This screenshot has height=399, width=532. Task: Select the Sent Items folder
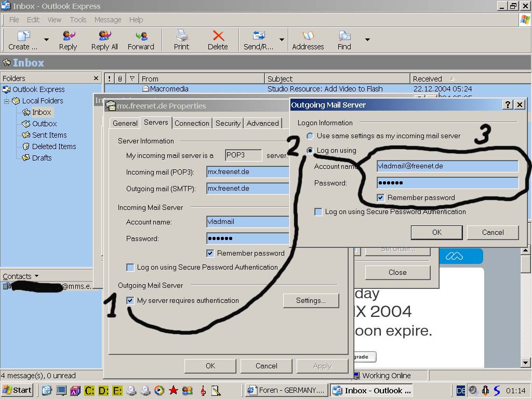click(x=49, y=135)
